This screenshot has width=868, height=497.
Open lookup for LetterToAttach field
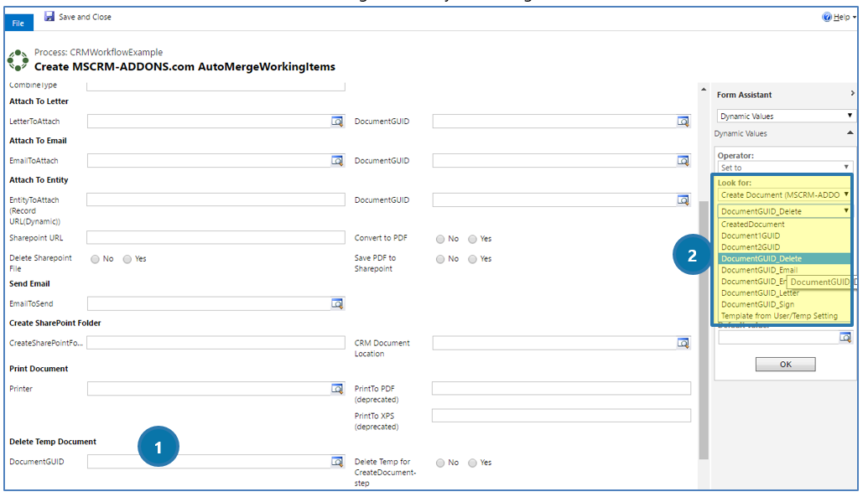click(x=337, y=122)
